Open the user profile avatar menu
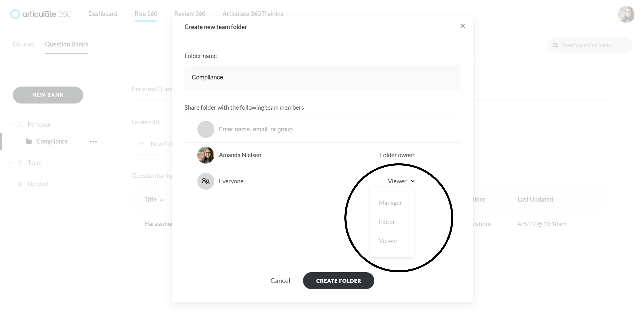 [626, 14]
